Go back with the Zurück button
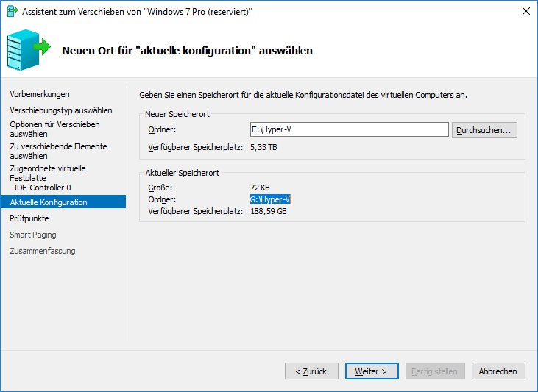Screen dimensions: 538x392 311,371
